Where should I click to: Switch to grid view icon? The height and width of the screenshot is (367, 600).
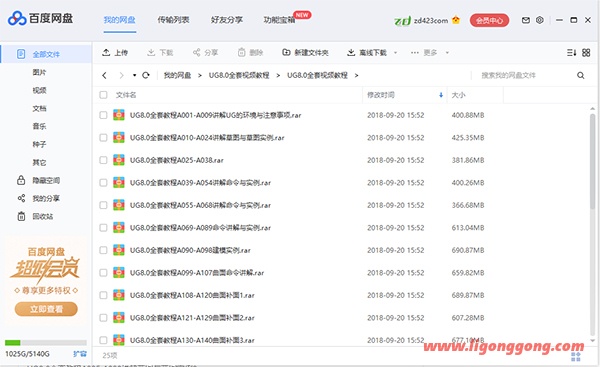586,52
